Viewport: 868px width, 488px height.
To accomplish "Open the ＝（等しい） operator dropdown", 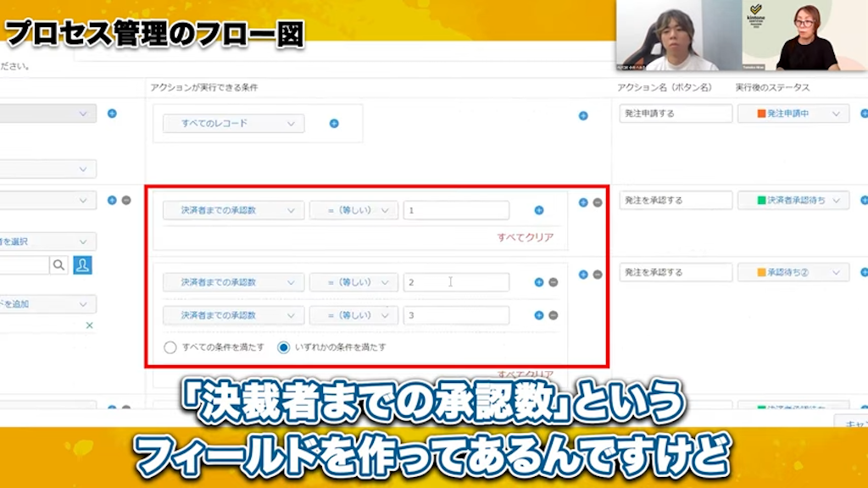I will 353,210.
